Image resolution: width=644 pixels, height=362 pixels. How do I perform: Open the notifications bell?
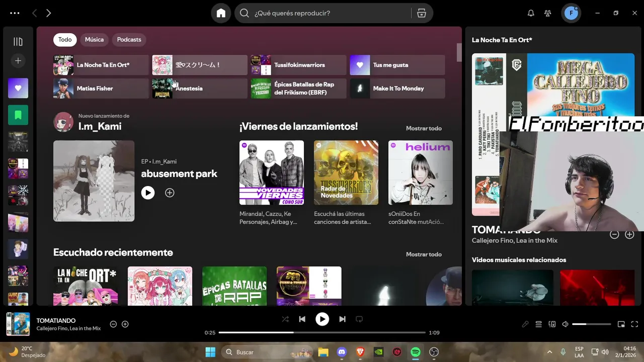coord(531,13)
